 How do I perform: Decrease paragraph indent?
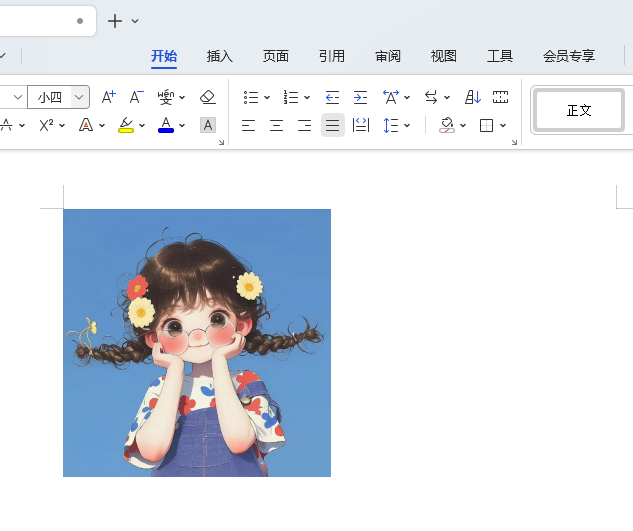click(x=332, y=97)
